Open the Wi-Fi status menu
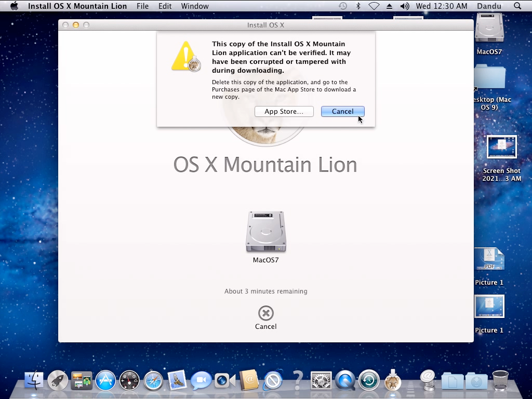The image size is (532, 399). [374, 6]
